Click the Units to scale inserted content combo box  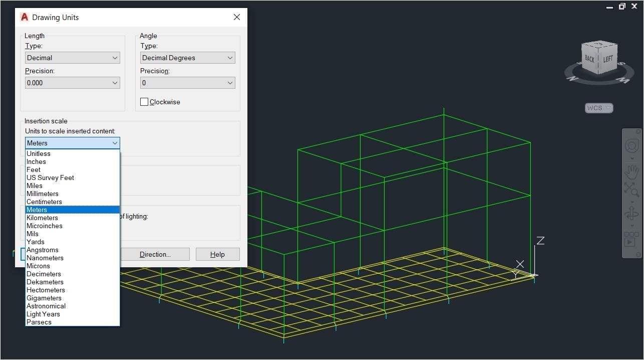click(72, 143)
